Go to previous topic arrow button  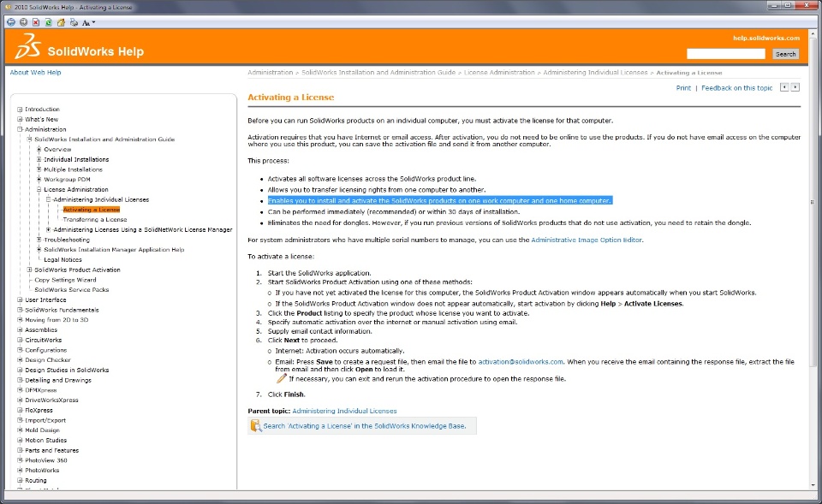(x=784, y=87)
